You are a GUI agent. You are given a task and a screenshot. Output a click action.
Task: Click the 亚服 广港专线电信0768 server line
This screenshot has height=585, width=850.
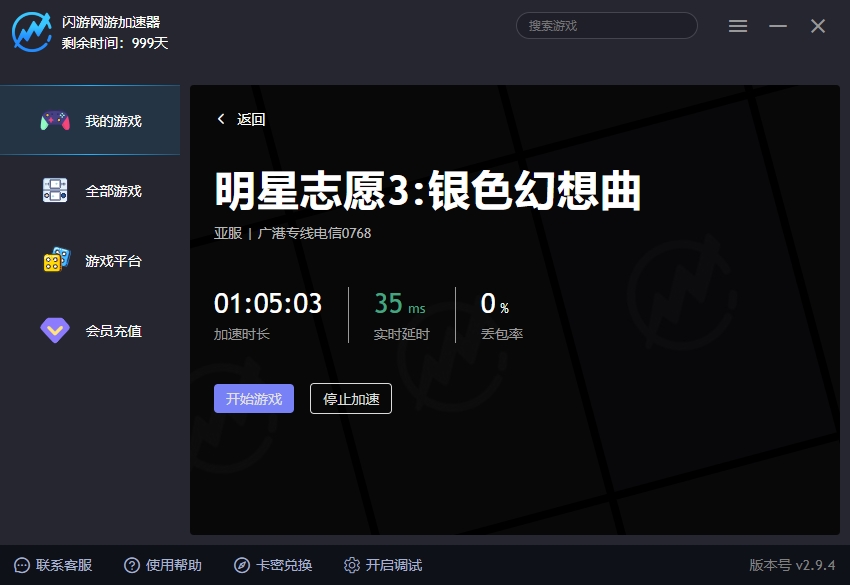click(292, 233)
